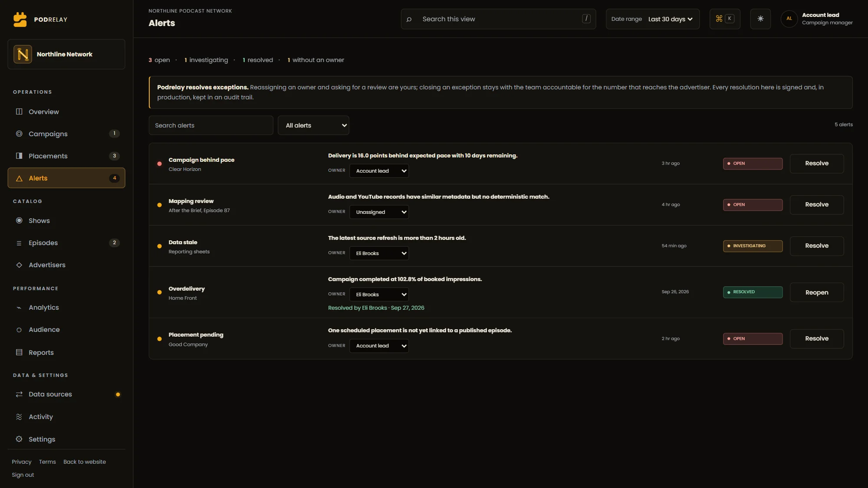Resolve the Mapping review alert
The image size is (868, 488).
[x=817, y=205]
